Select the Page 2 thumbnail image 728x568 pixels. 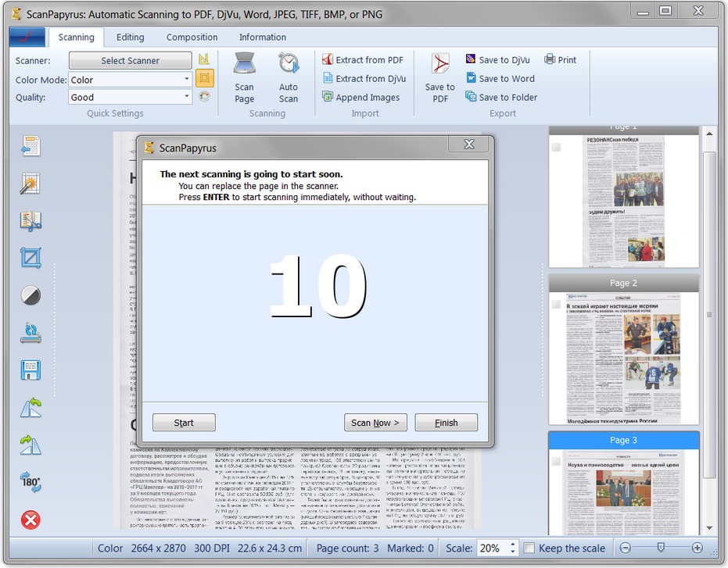[623, 359]
